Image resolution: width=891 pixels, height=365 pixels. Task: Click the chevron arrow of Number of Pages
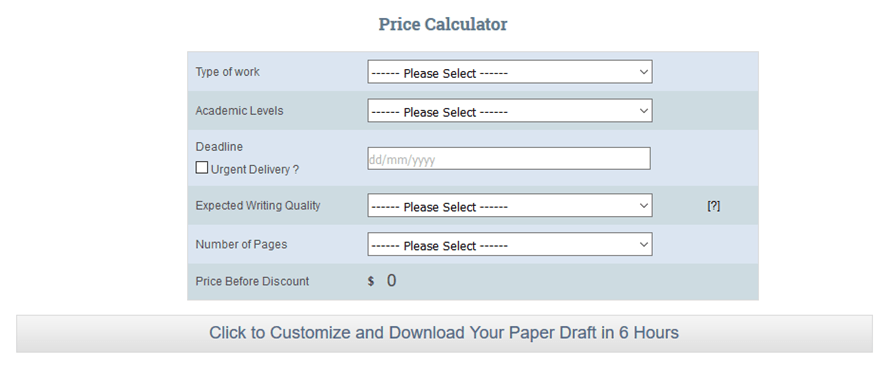(x=643, y=244)
